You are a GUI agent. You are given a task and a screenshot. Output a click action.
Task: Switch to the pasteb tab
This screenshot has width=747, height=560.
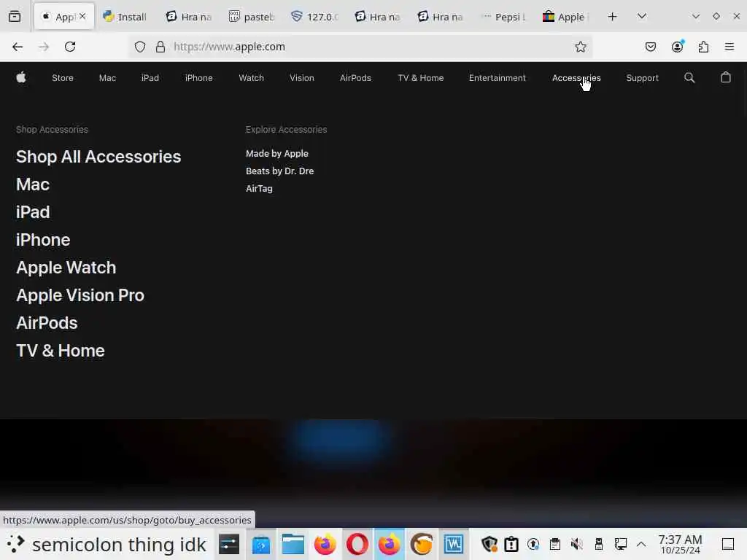coord(252,17)
